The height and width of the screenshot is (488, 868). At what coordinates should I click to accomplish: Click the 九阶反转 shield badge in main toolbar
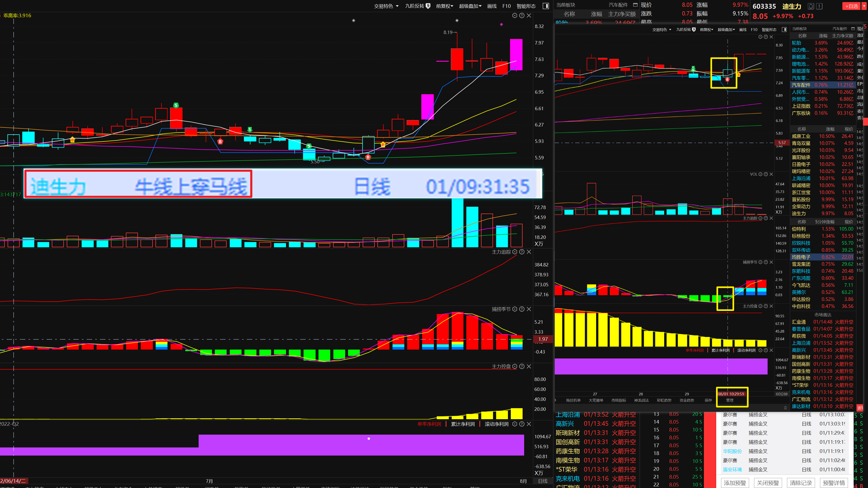click(428, 6)
